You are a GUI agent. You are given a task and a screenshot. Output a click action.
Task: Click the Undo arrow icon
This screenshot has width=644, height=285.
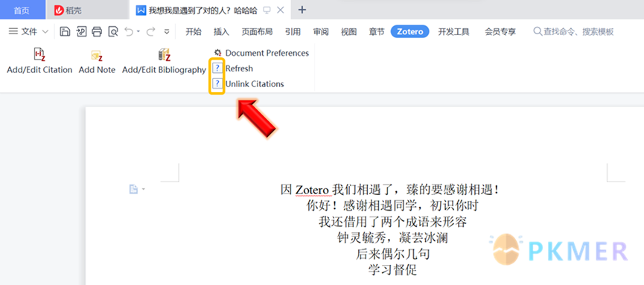(129, 31)
